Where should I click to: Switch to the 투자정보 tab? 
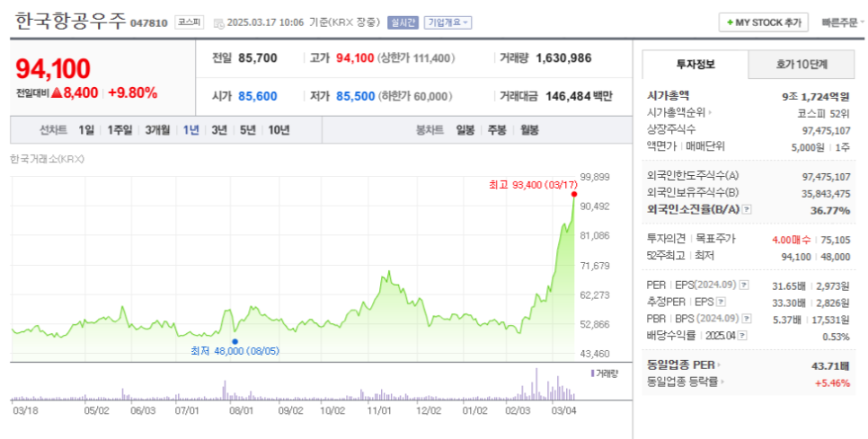click(x=695, y=64)
